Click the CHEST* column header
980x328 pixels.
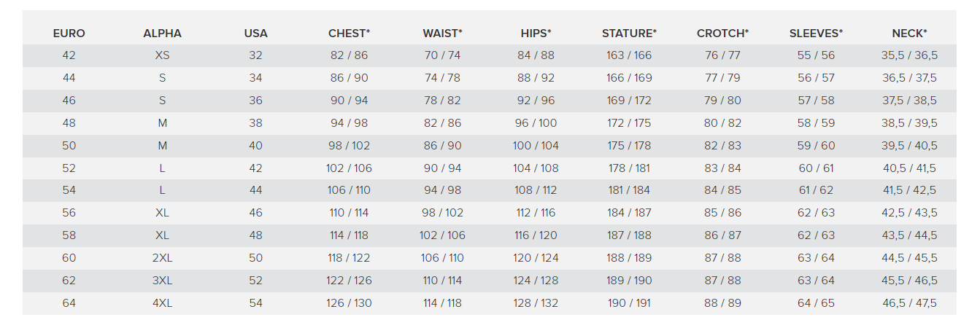coord(349,34)
